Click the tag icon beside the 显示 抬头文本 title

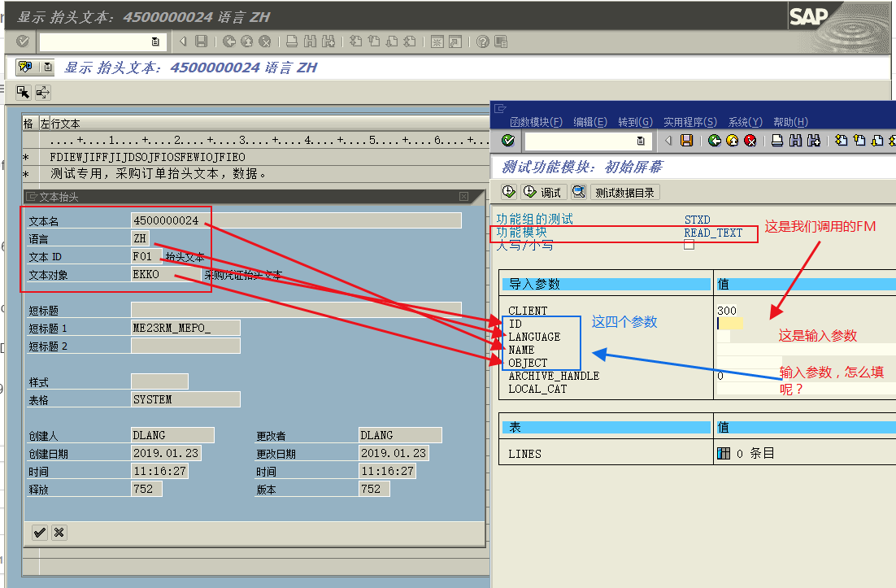25,67
